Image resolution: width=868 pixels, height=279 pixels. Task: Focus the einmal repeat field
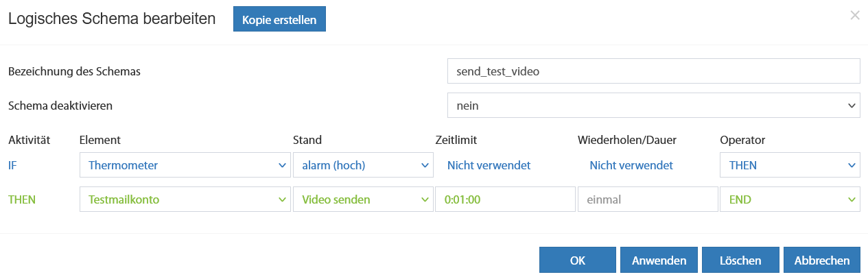(x=648, y=199)
